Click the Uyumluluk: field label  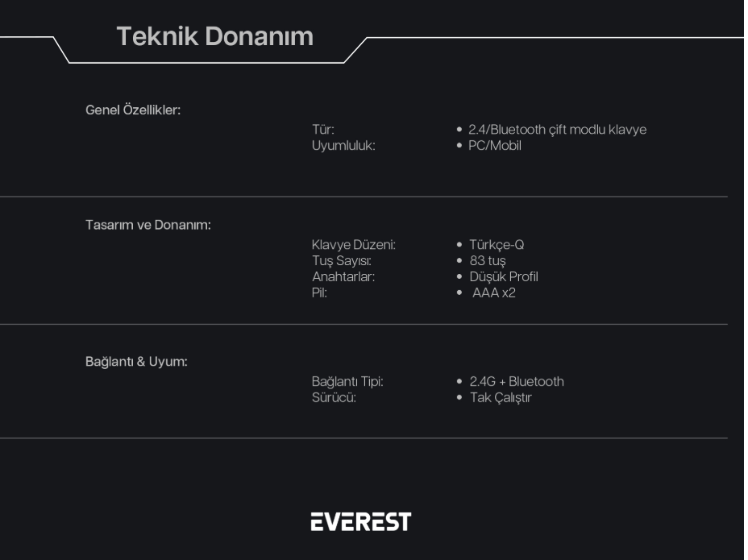(x=343, y=146)
